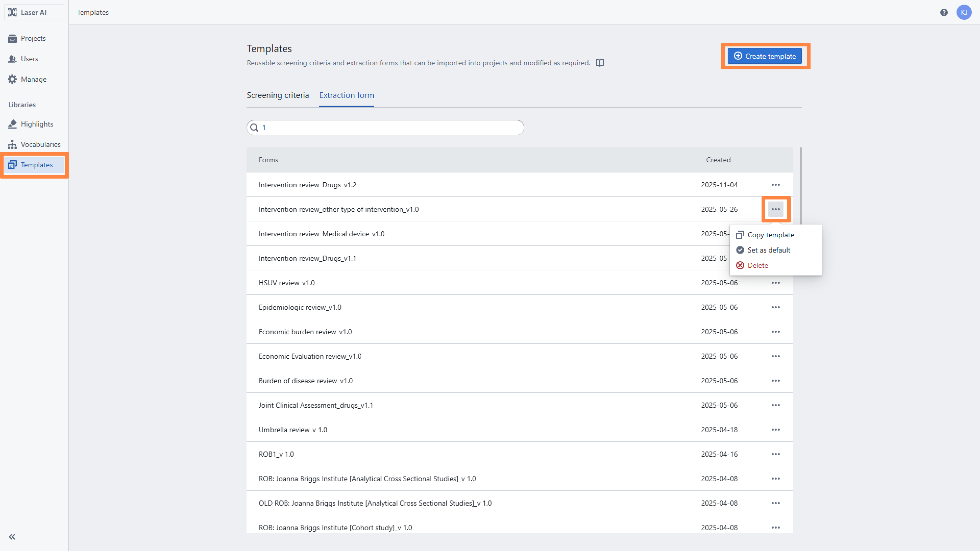The width and height of the screenshot is (980, 551).
Task: Open the Manage gear section
Action: coord(33,79)
